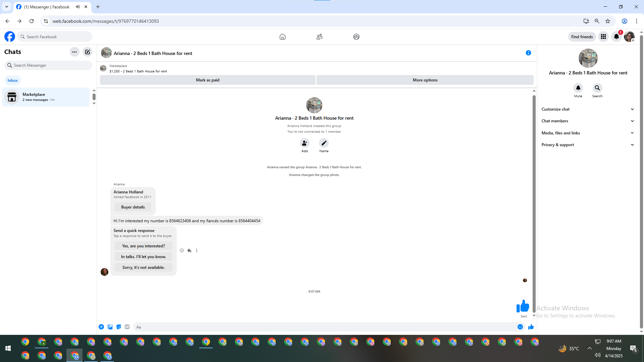The image size is (644, 362).
Task: Click the Add member icon
Action: coord(304,143)
